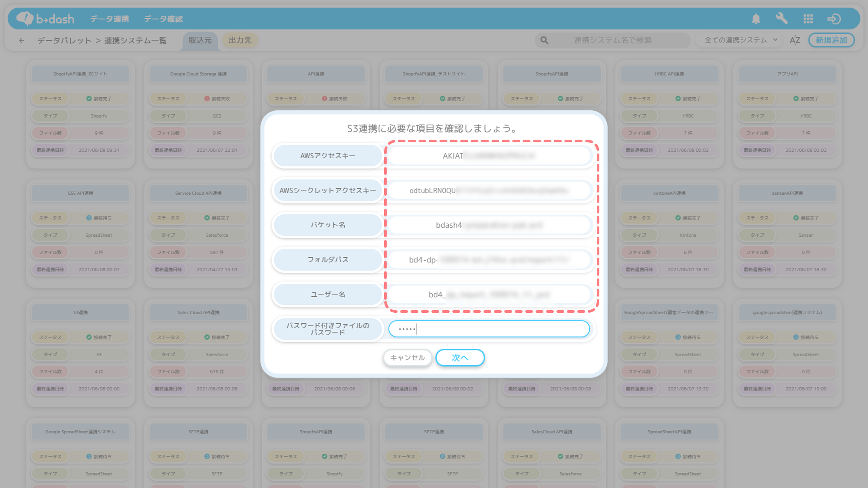Viewport: 868px width, 488px height.
Task: Open the notifications bell
Action: pos(756,19)
